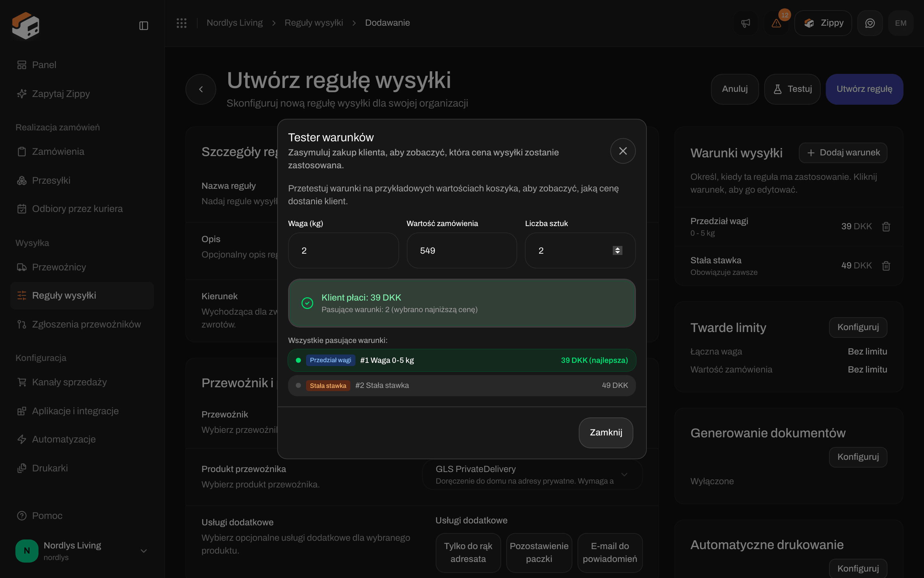Viewport: 924px width, 578px height.
Task: Open Panel in the sidebar
Action: click(x=82, y=65)
